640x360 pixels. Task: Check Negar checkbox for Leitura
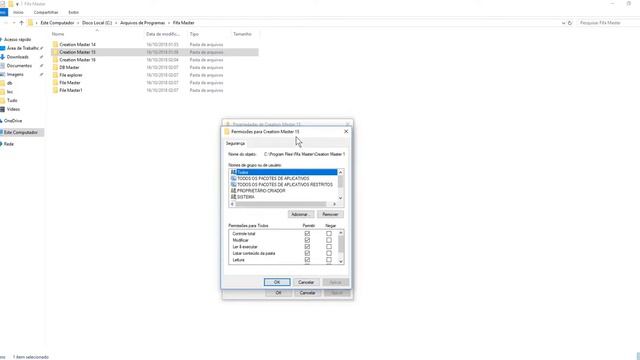point(329,260)
